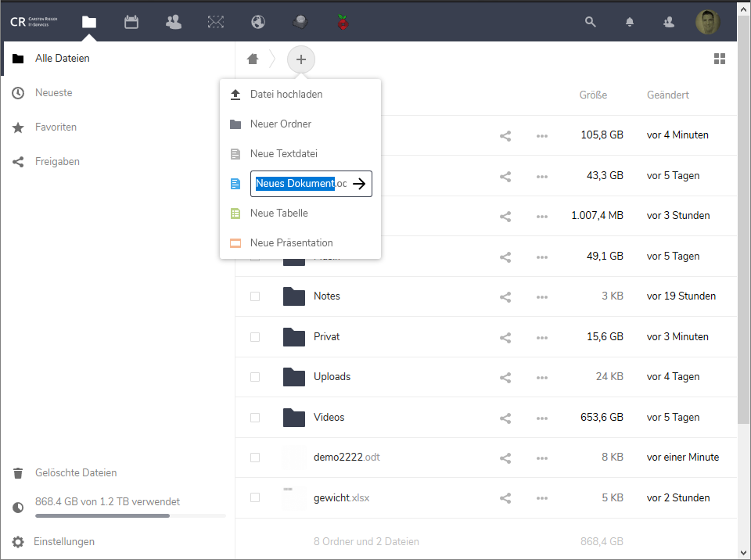Screen dimensions: 751x560
Task: Open search with the magnifier icon
Action: coord(590,22)
